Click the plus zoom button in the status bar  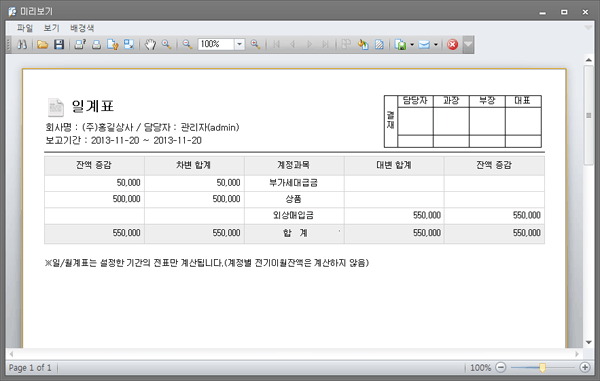[585, 368]
